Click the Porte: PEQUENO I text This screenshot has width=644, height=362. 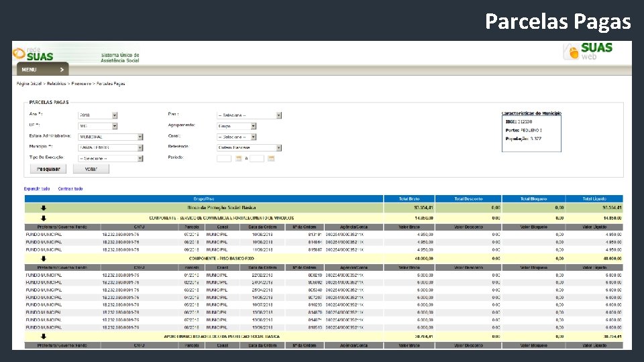coord(524,131)
